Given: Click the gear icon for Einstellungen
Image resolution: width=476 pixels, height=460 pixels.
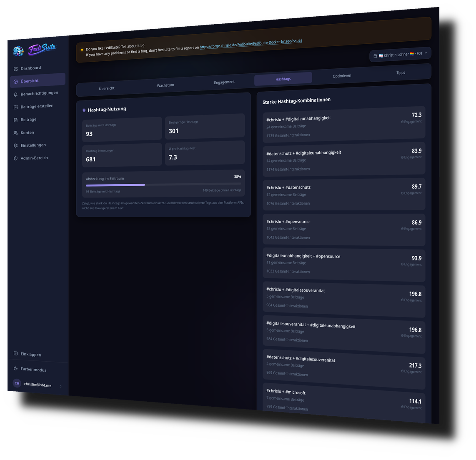Looking at the screenshot, I should tap(15, 146).
